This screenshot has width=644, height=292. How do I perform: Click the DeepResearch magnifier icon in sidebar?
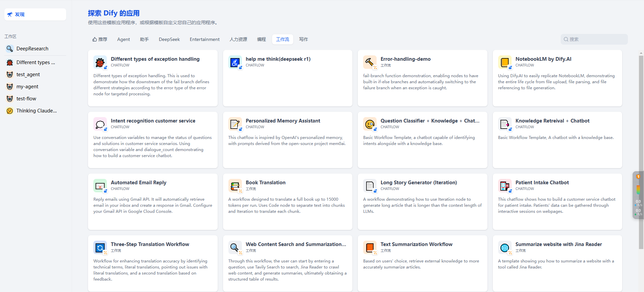point(10,49)
